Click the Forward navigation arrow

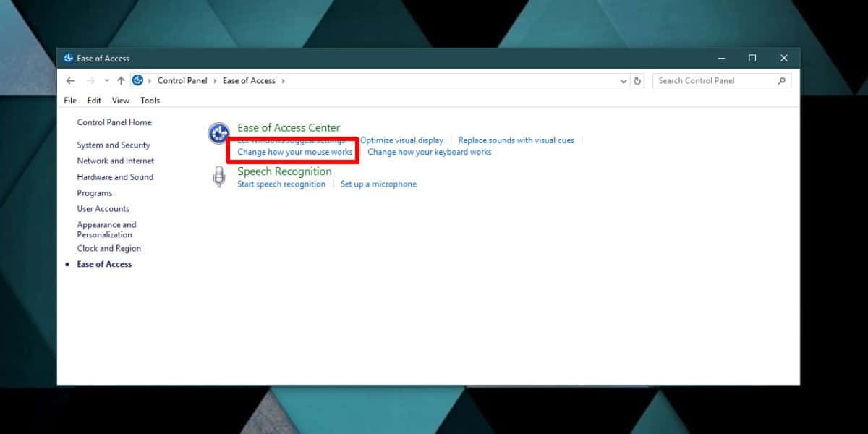pyautogui.click(x=90, y=81)
